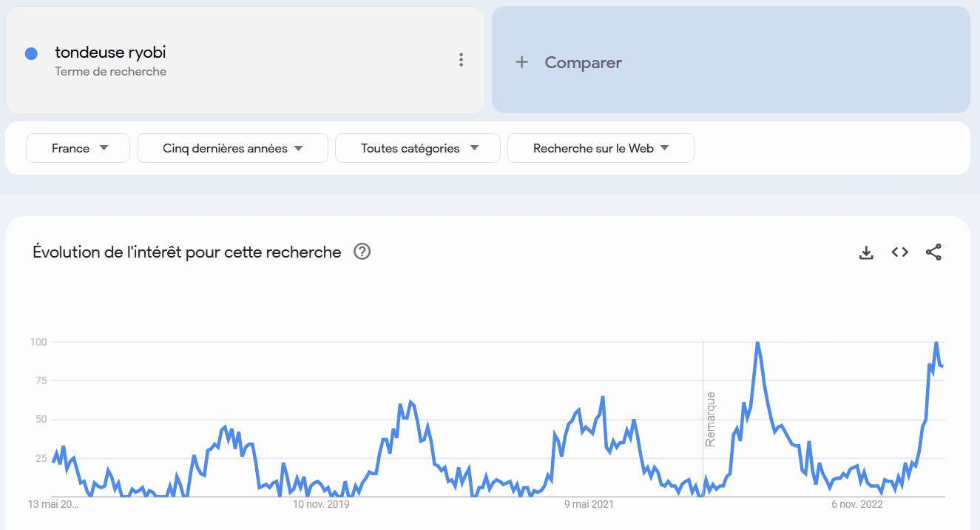Click the Terme de recherche label
The image size is (980, 530).
tap(110, 70)
